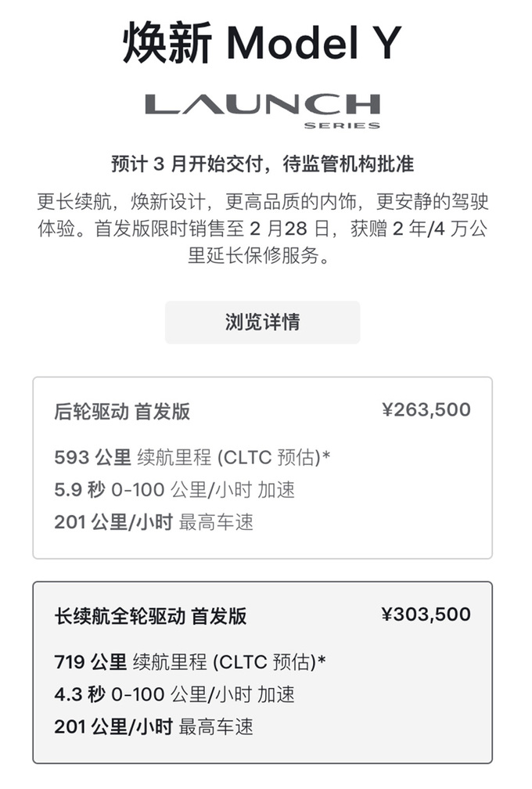Click the 长续航全轮驱动 首发版 heading text

[x=150, y=616]
